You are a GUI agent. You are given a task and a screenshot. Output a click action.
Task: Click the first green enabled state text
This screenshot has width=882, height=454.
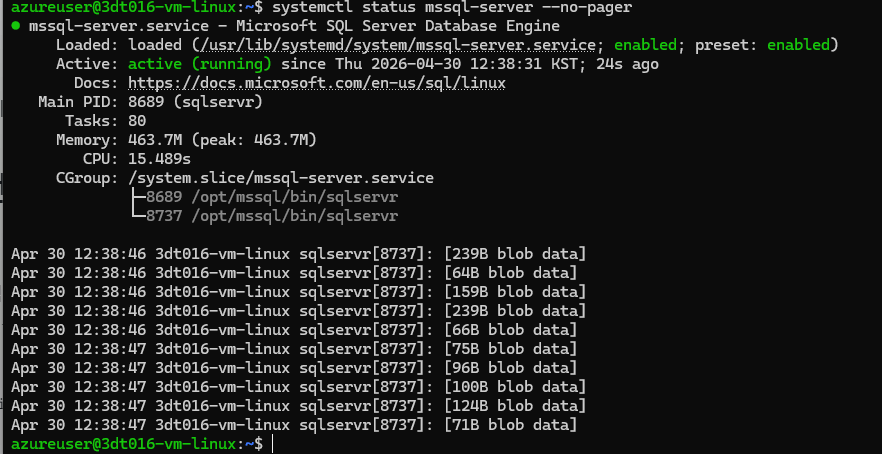[645, 45]
